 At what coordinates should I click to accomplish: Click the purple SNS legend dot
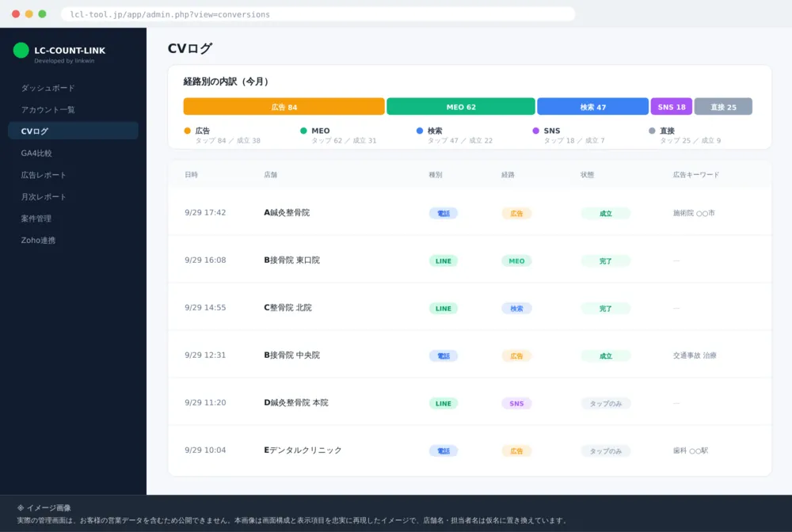click(536, 131)
